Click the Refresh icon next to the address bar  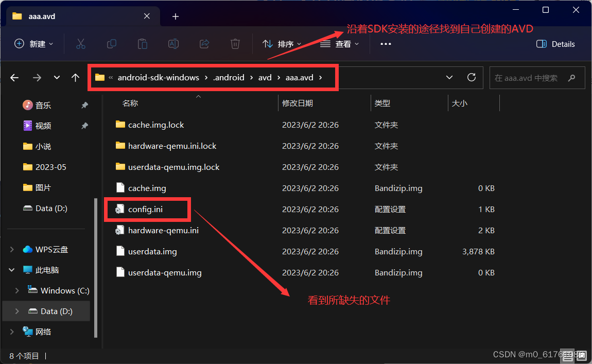471,77
